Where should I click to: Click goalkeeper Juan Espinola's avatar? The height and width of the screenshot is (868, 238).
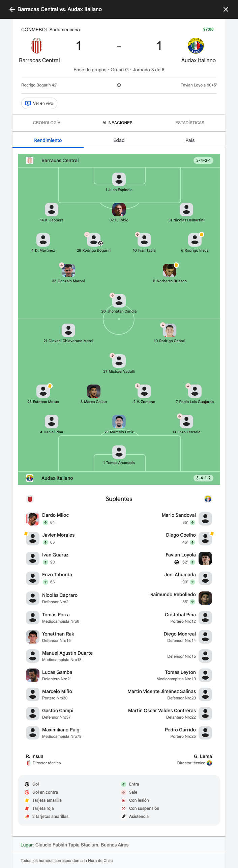(119, 179)
